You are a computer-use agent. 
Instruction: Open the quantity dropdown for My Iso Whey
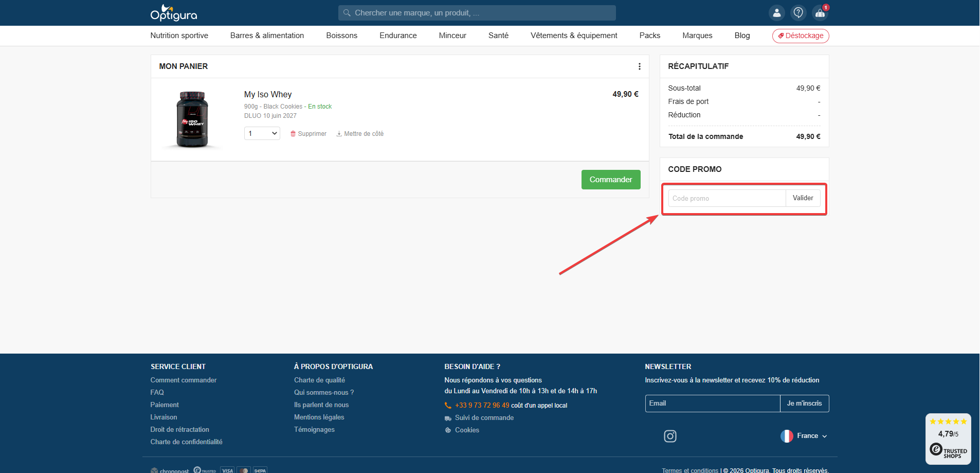(262, 133)
